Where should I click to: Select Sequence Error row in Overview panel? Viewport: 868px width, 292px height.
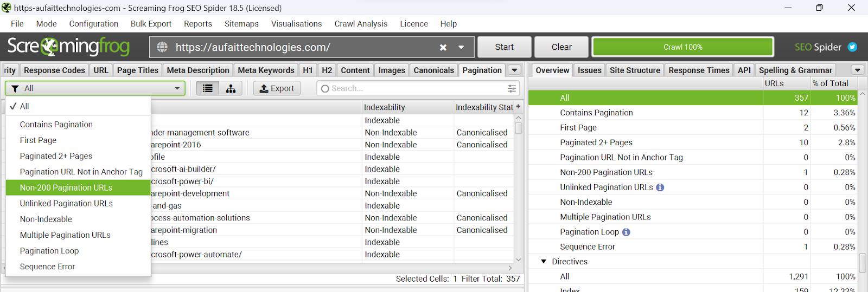point(693,246)
